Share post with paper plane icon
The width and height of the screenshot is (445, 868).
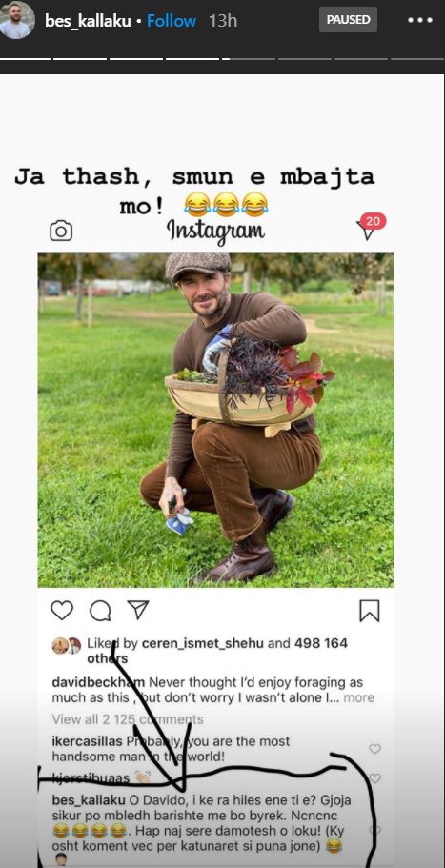(138, 610)
